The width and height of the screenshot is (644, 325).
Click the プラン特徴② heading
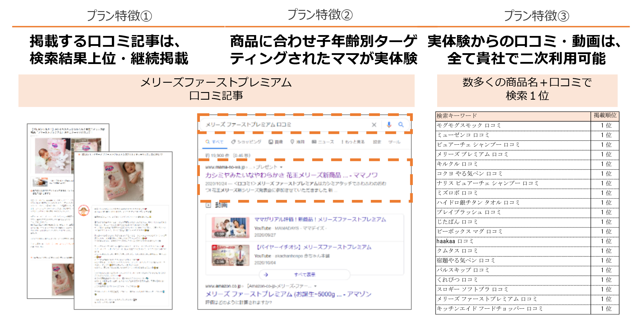[320, 15]
